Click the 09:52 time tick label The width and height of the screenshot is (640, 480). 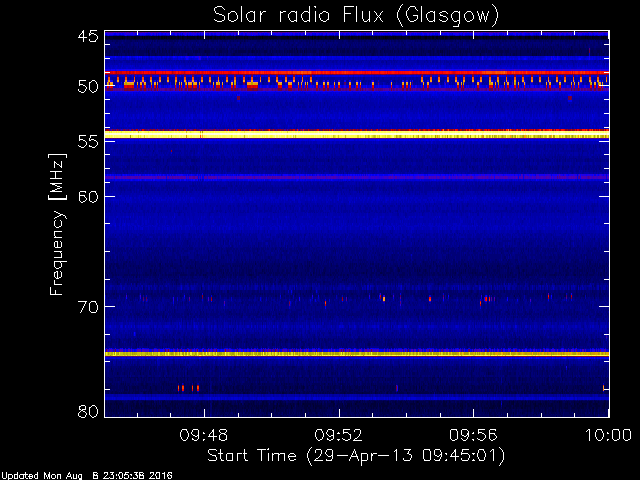tap(338, 436)
